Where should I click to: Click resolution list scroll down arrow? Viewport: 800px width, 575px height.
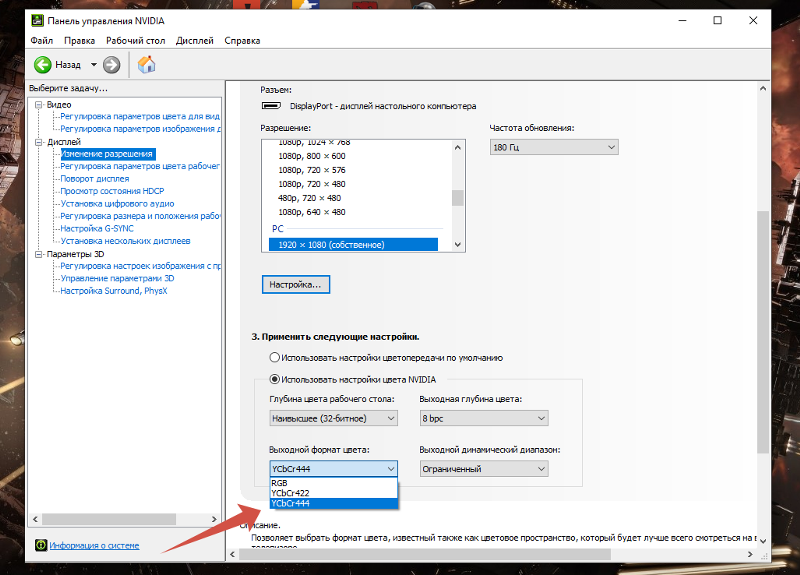point(458,244)
